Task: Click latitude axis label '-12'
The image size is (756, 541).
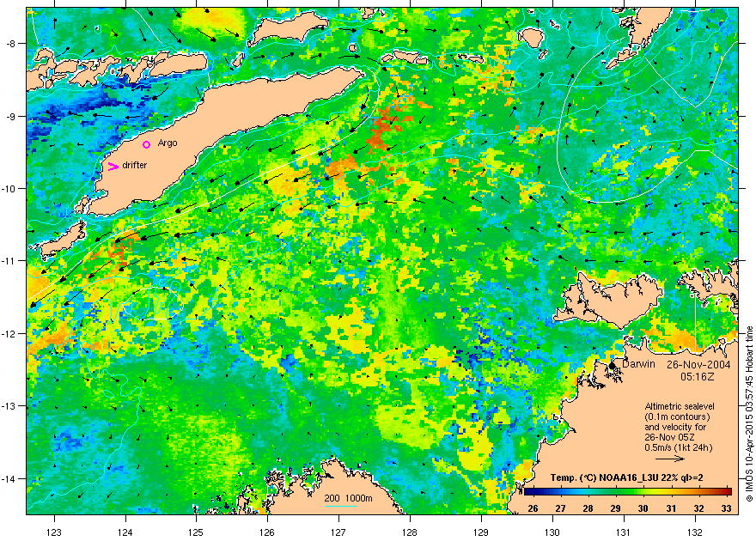Action: click(9, 334)
